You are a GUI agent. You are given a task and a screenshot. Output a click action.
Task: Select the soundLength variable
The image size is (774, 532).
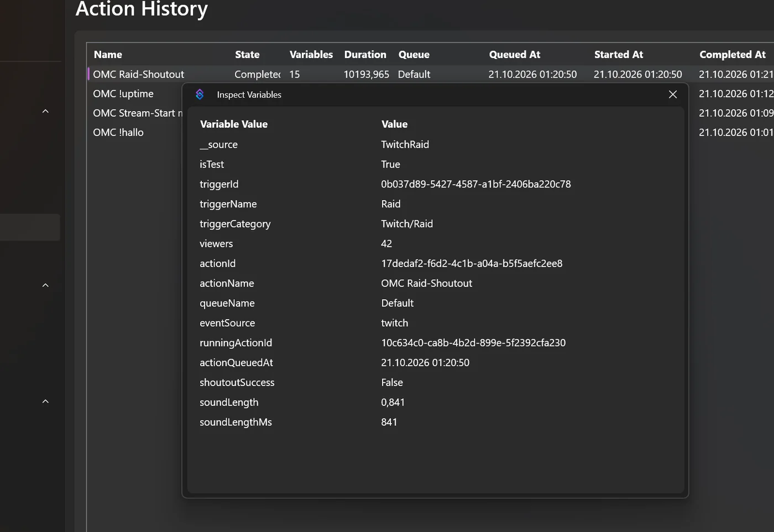point(229,403)
